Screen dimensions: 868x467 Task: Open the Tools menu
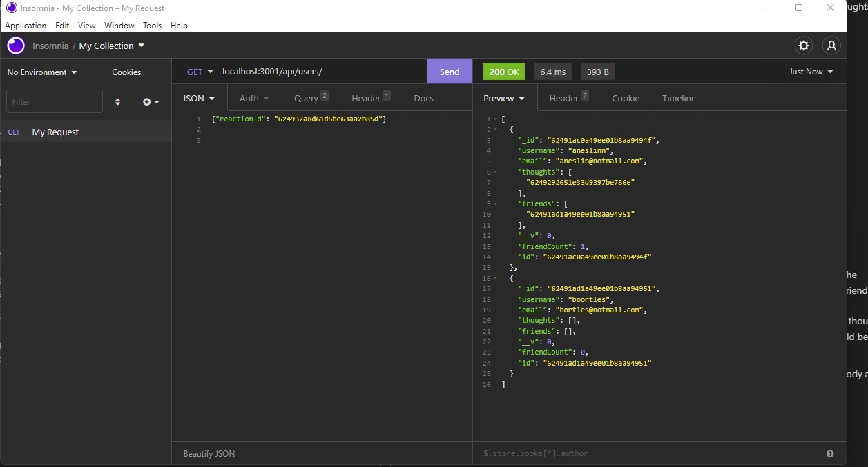[x=152, y=26]
